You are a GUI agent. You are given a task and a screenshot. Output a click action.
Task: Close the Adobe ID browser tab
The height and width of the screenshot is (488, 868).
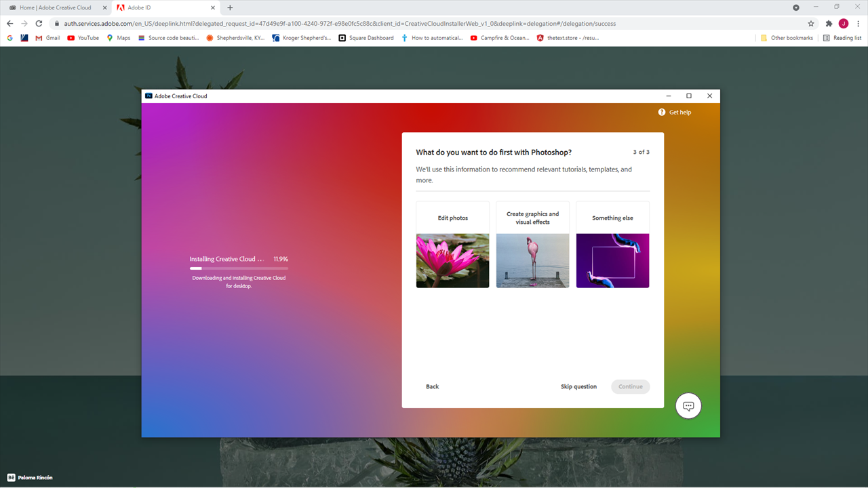(x=212, y=7)
